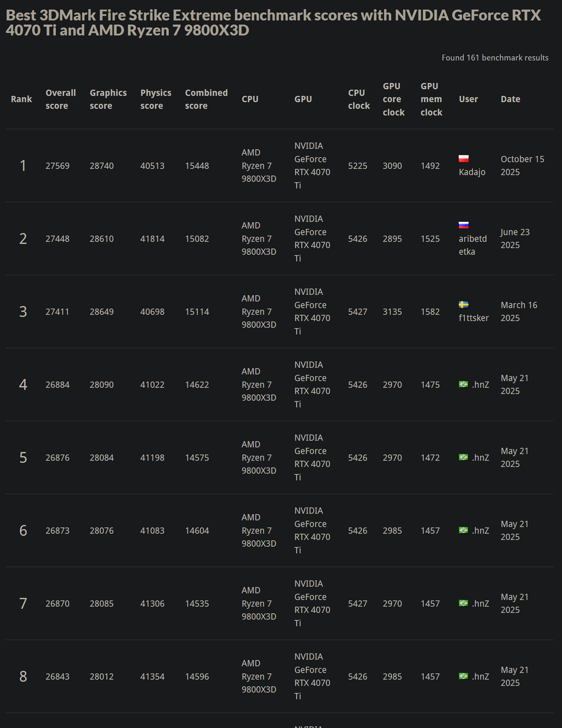The width and height of the screenshot is (562, 728).
Task: Click the Overall score column header
Action: (60, 99)
